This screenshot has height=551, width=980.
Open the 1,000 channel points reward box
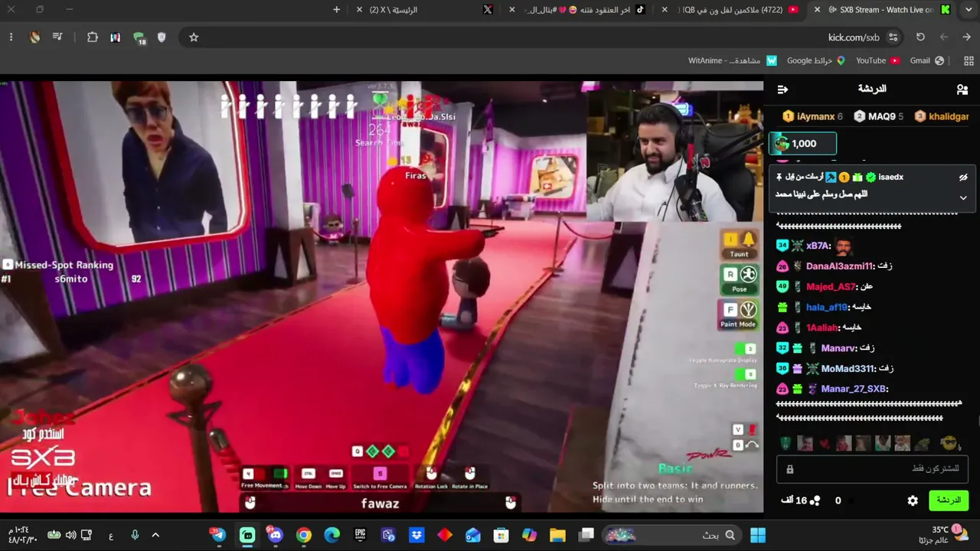[802, 144]
